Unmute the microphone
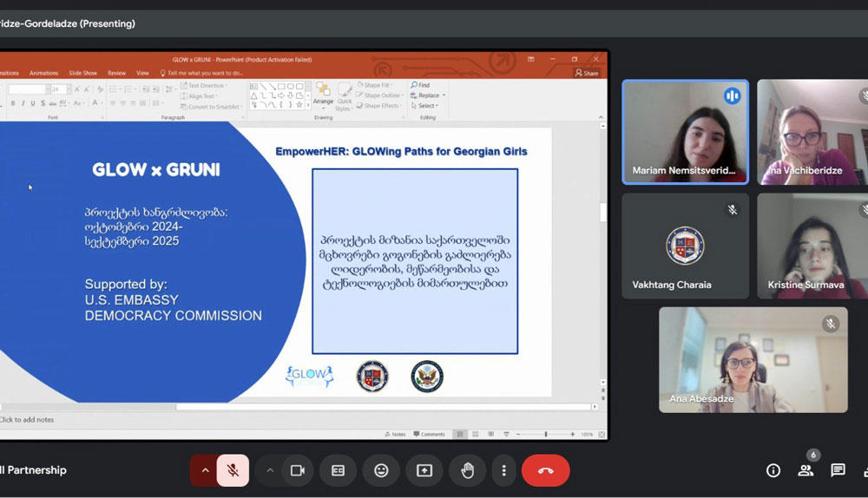Screen dimensions: 868x498 click(x=233, y=470)
